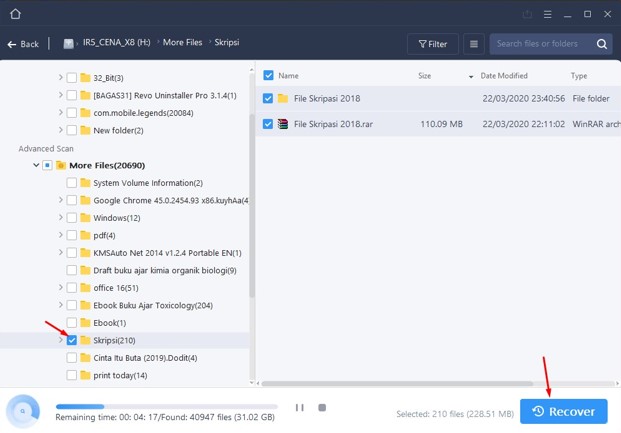Click the sort arrow beside Date Modified

coord(471,76)
